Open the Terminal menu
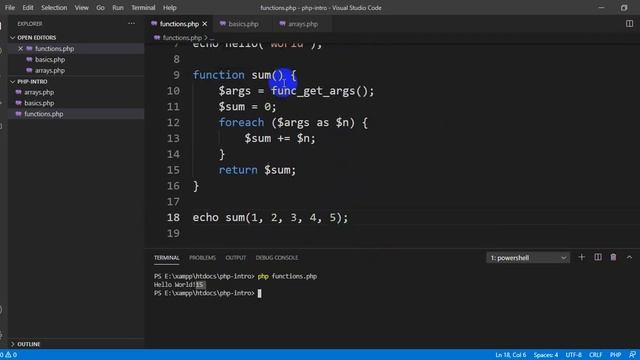 pyautogui.click(x=143, y=8)
